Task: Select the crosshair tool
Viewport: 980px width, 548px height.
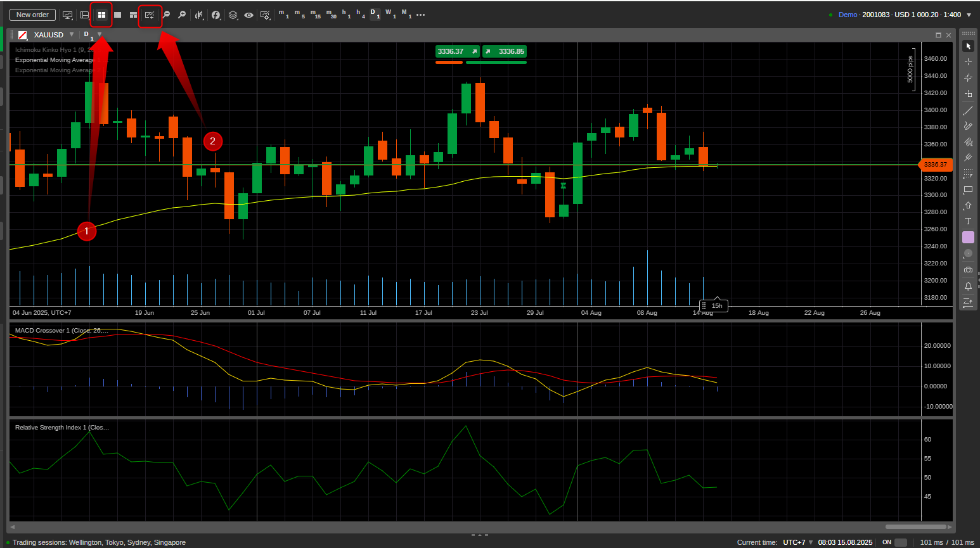Action: click(x=968, y=62)
